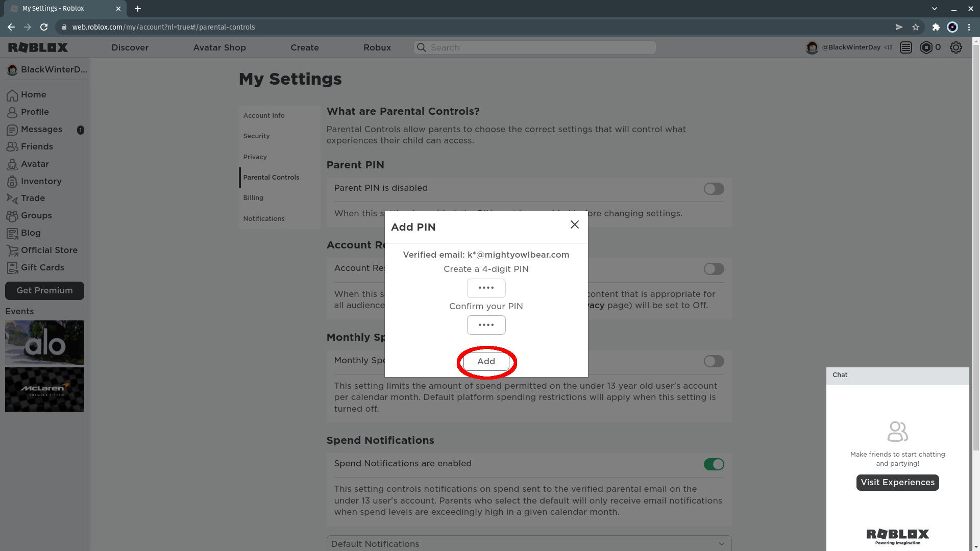Open the BlackWinterD... profile link in sidebar
980x551 pixels.
coord(47,70)
